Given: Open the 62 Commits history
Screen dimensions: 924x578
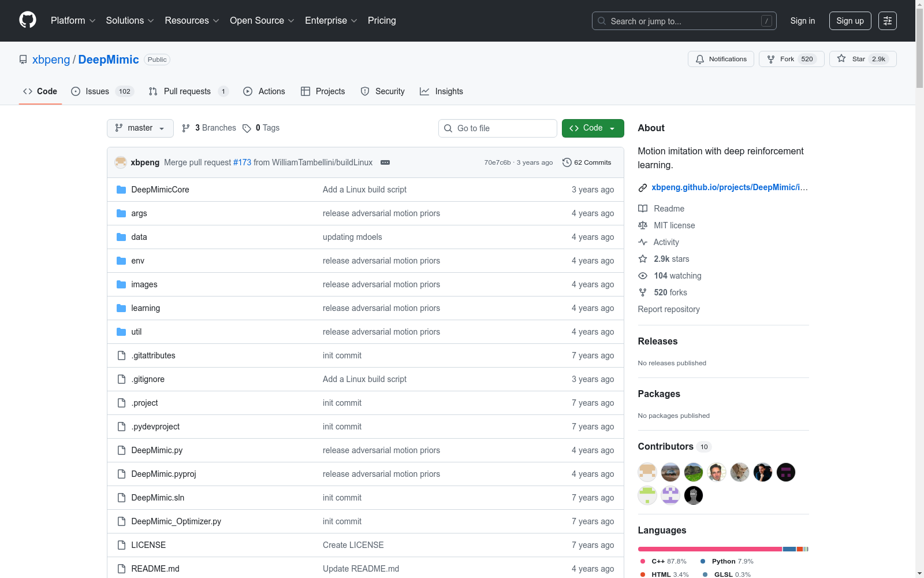Looking at the screenshot, I should (587, 162).
